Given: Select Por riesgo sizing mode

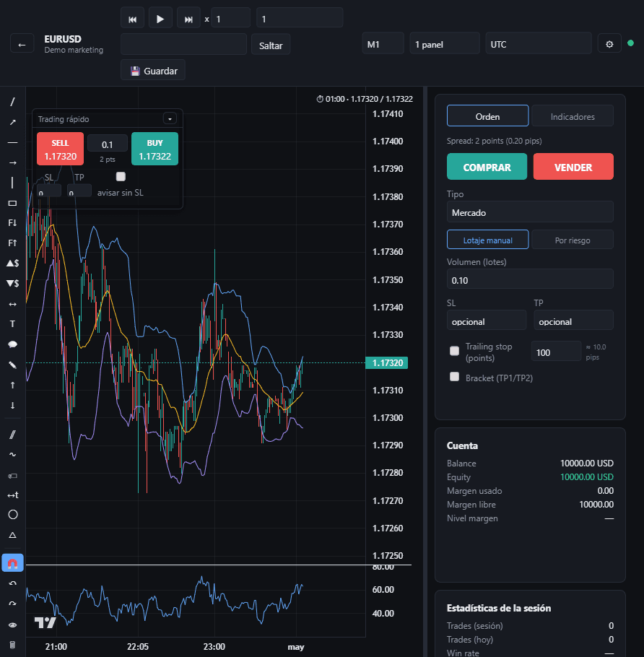Looking at the screenshot, I should (x=573, y=240).
